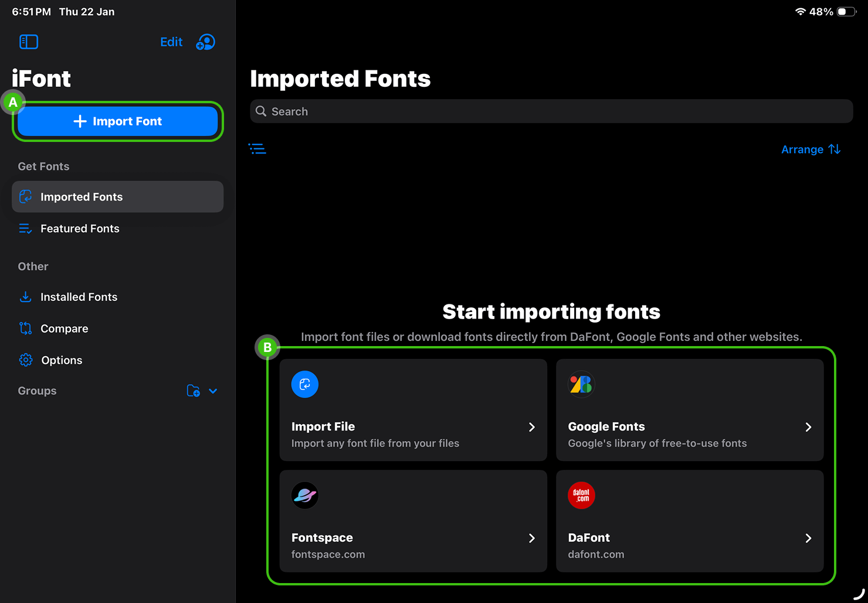868x603 pixels.
Task: Click the add person icon next to Edit
Action: coord(205,42)
